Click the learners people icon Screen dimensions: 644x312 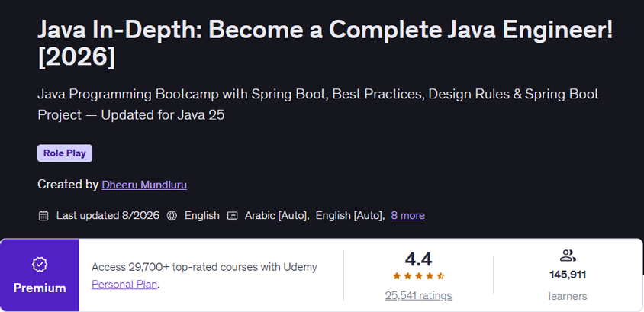click(568, 256)
